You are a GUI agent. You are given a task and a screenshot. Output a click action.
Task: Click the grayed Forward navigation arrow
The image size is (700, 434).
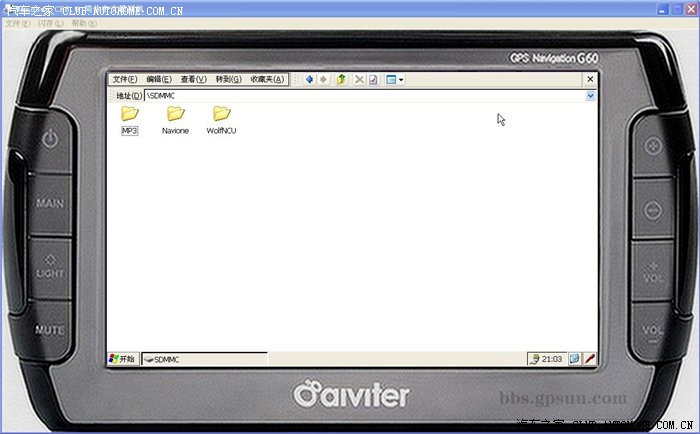(323, 79)
